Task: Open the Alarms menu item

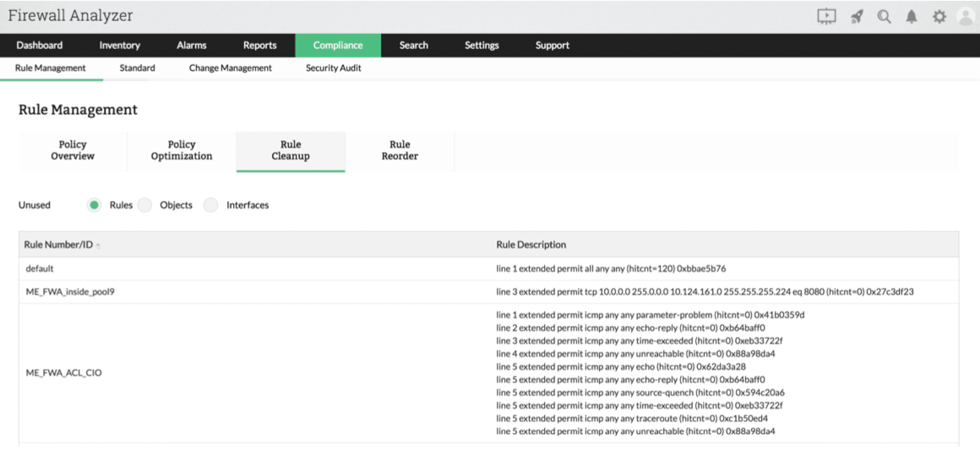Action: pos(191,45)
